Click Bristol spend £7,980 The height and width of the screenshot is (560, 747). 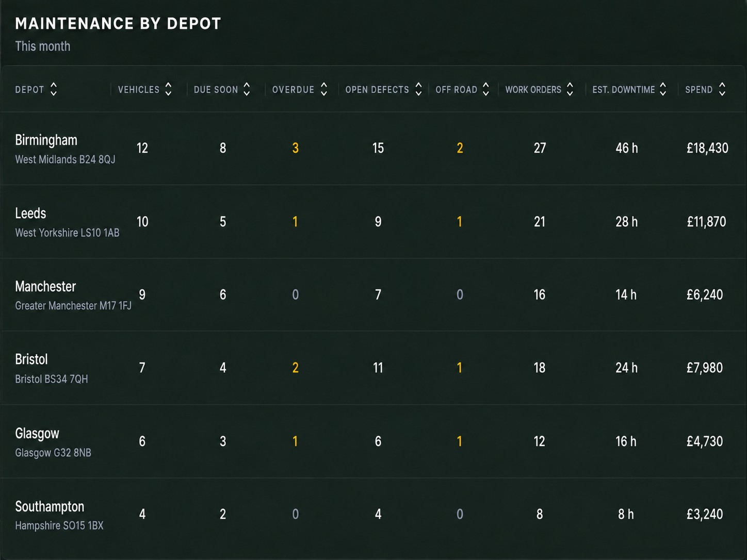point(705,368)
